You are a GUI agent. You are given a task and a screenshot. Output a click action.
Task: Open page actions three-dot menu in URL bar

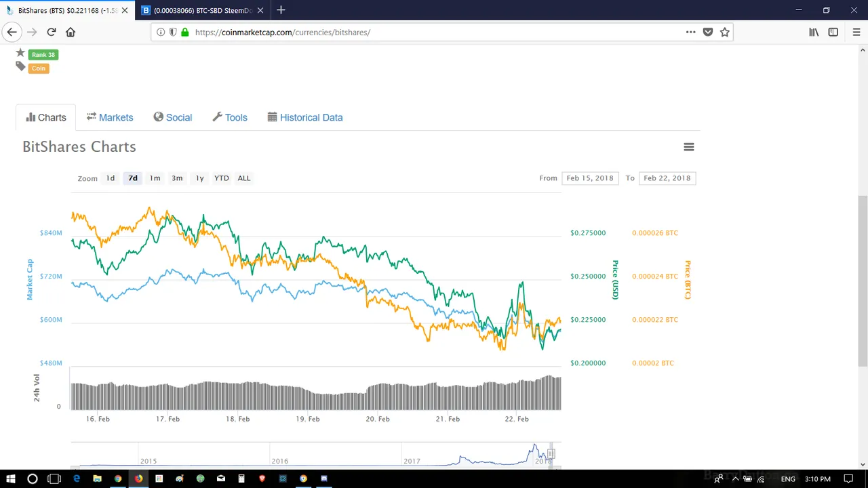690,32
